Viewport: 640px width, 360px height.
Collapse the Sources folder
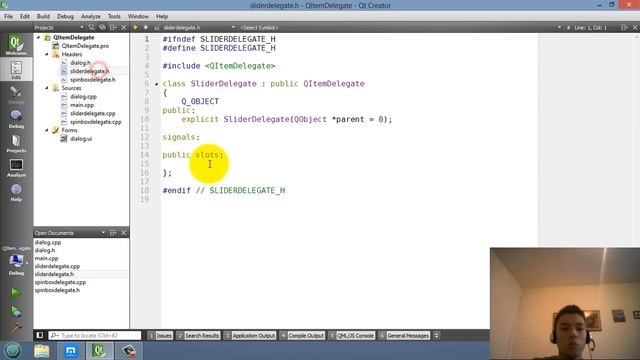[47, 88]
